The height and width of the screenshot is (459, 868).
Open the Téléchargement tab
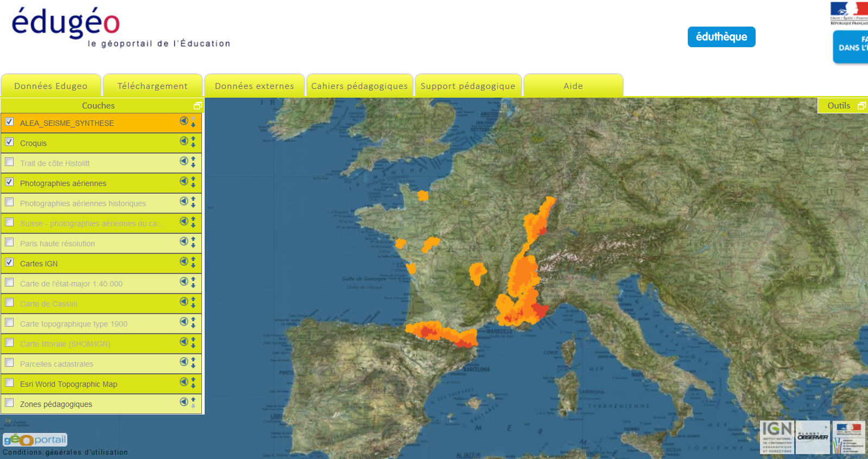153,86
